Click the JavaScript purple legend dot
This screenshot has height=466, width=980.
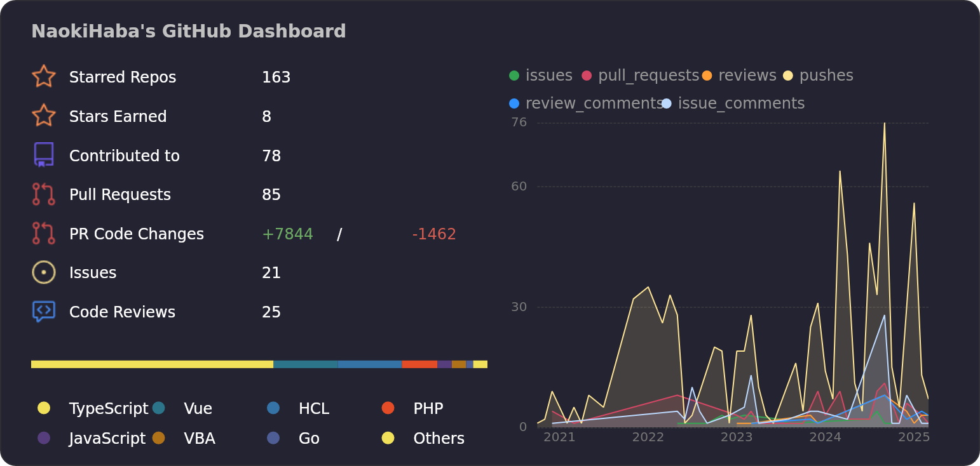point(44,437)
